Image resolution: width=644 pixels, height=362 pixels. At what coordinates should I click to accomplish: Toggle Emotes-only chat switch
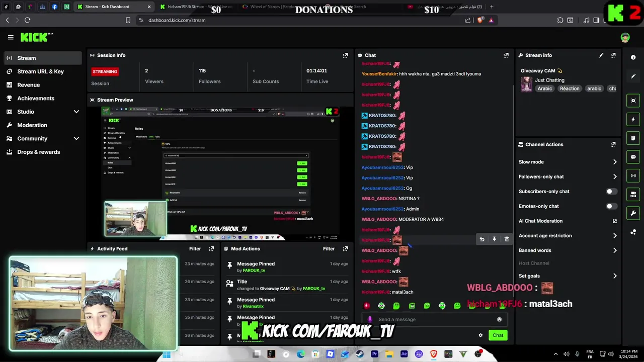click(x=611, y=206)
